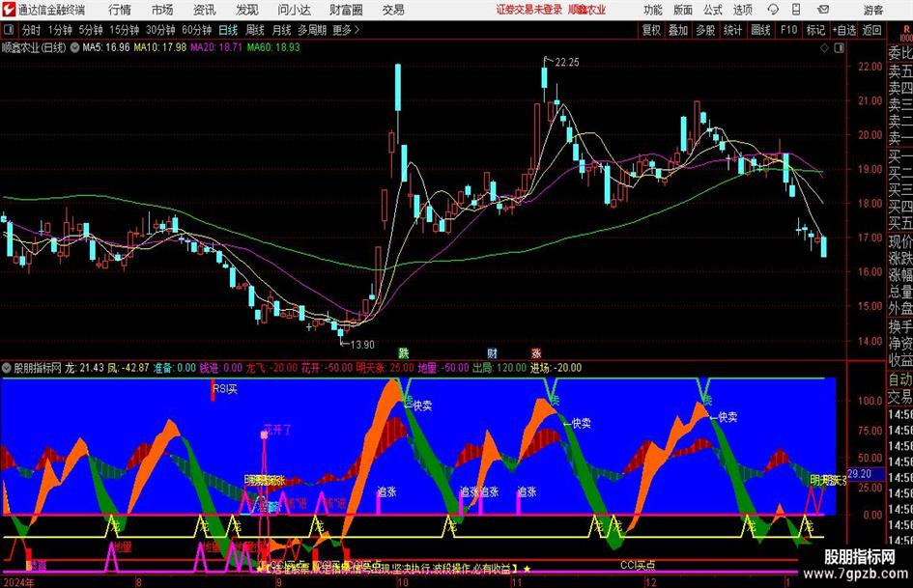Open the 游客 account menu

(x=873, y=10)
